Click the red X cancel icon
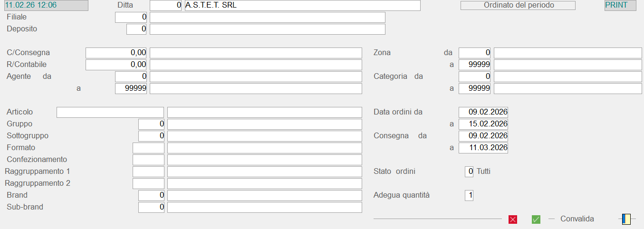This screenshot has width=644, height=229. click(513, 219)
